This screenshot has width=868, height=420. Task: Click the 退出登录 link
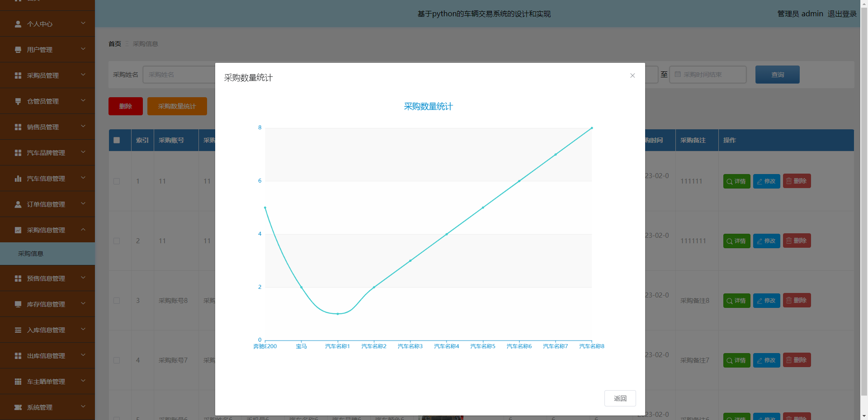click(x=842, y=14)
